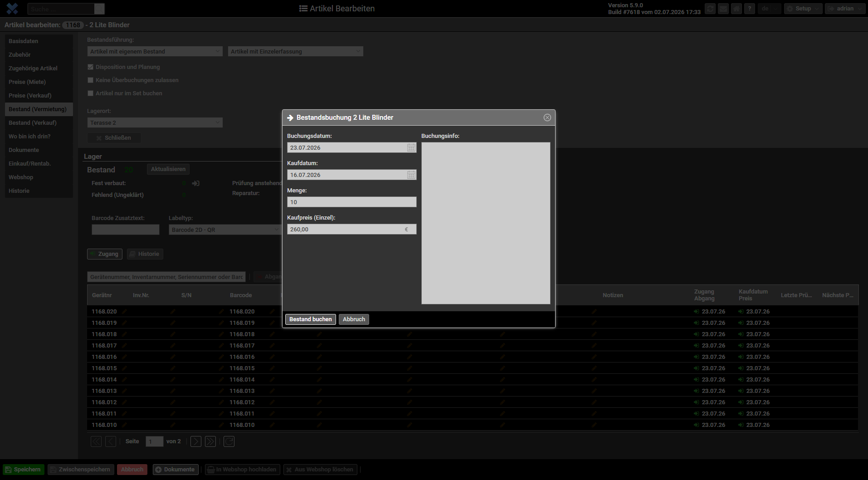Click the Zugang button above the table
Screen dimensions: 868x480
[105, 254]
